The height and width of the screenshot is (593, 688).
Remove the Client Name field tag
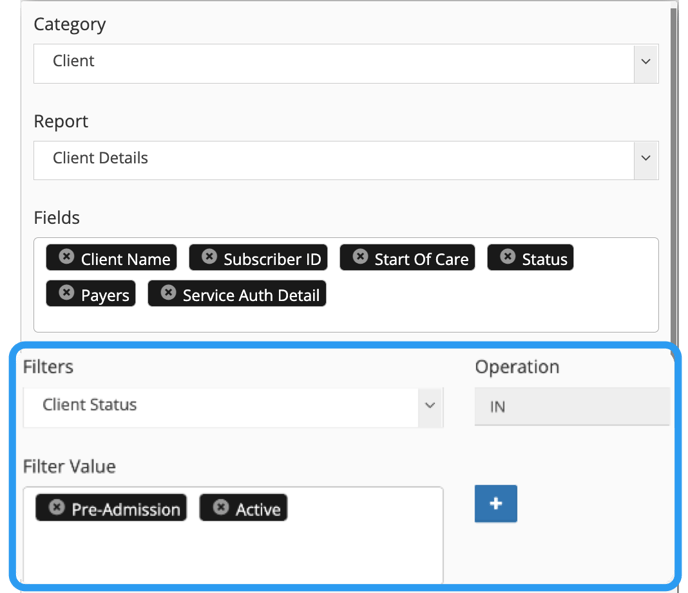[x=66, y=256]
